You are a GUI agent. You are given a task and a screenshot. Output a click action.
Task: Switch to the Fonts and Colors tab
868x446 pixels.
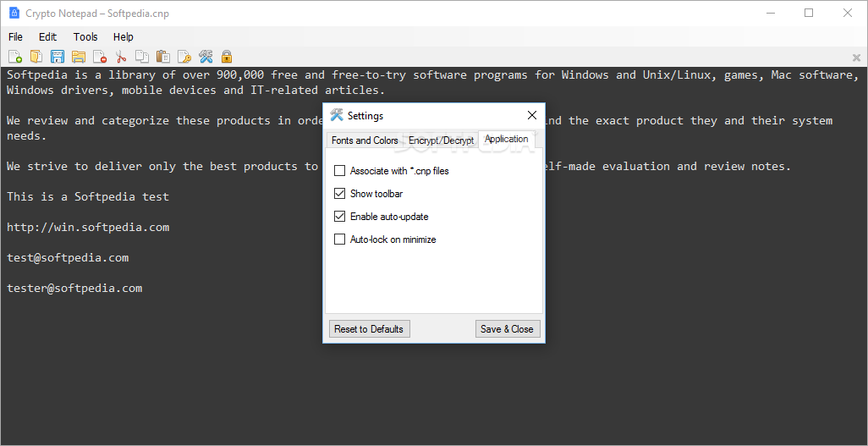365,140
